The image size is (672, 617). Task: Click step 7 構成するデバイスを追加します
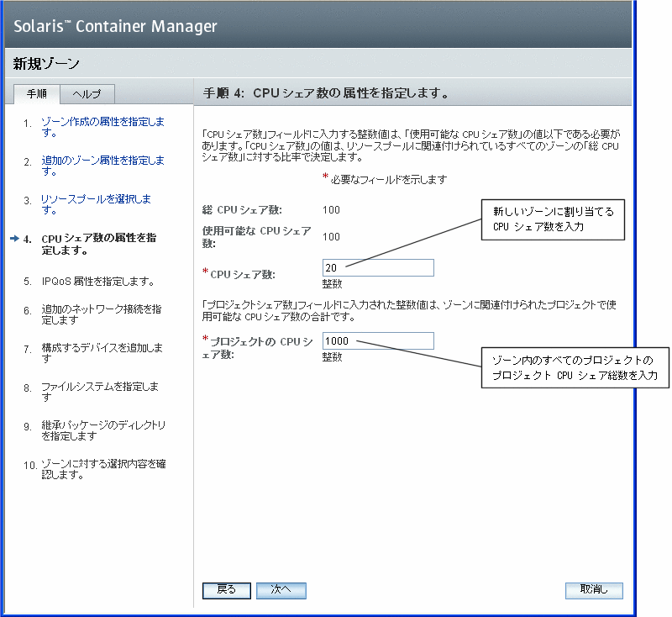point(102,353)
